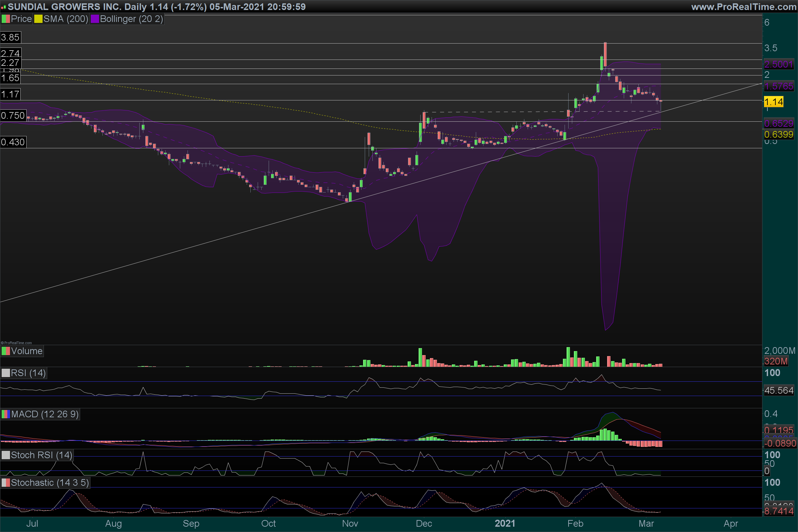Click the RSI (14) legend icon
Screen dimensions: 798x532
[x=6, y=373]
